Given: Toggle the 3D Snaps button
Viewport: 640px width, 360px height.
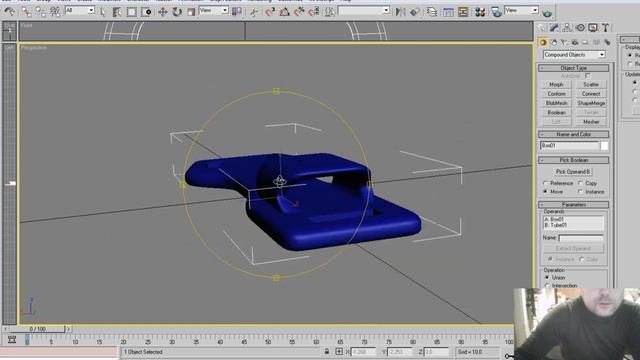Looking at the screenshot, I should pyautogui.click(x=270, y=12).
